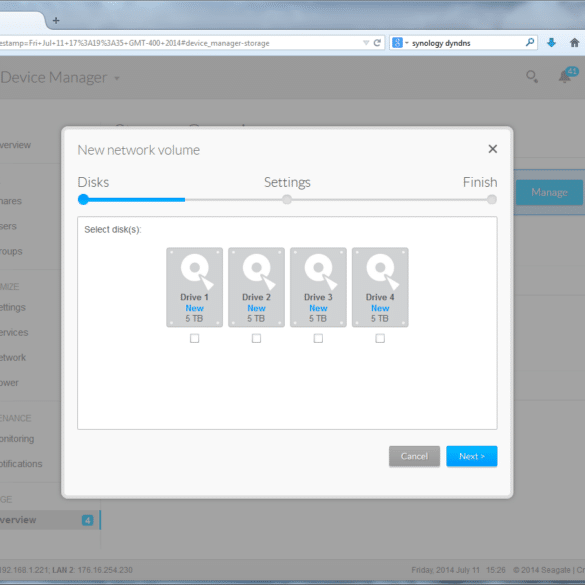The image size is (585, 585).
Task: Tick the checkbox under Drive 2
Action: point(256,338)
